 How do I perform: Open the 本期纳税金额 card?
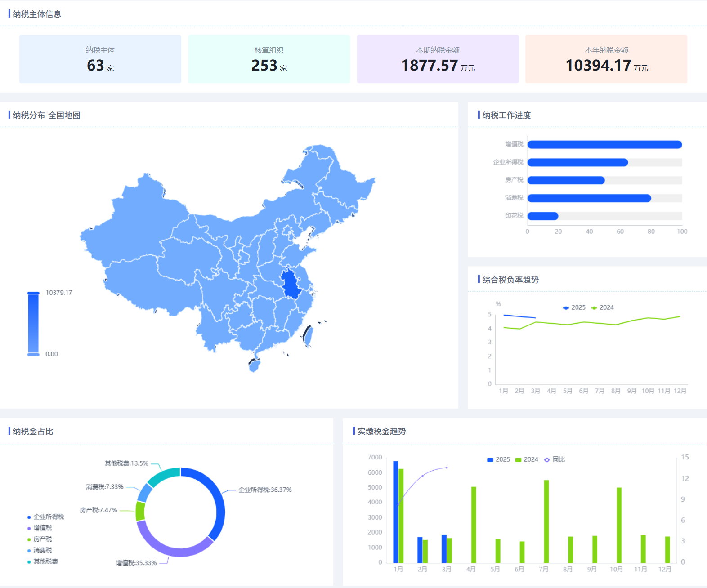click(x=438, y=59)
